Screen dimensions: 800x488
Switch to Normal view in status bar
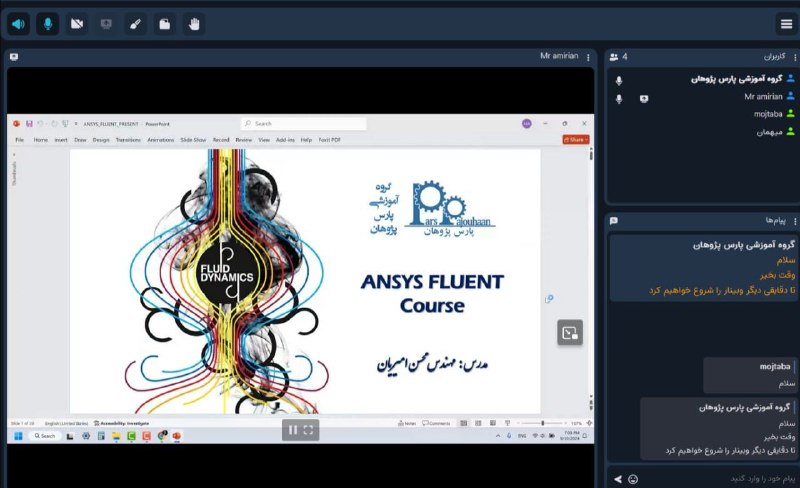click(463, 423)
